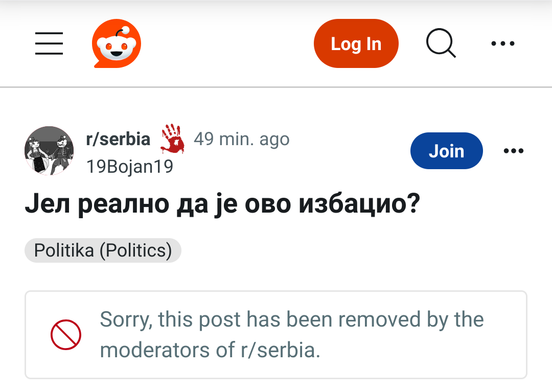Click the r/serbia community avatar
Image resolution: width=552 pixels, height=392 pixels.
coord(49,151)
